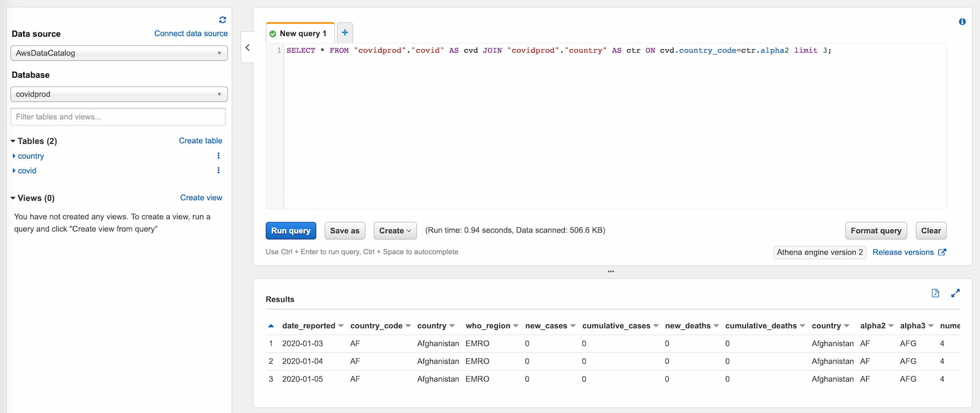Collapse the Tables section
980x413 pixels.
click(13, 141)
